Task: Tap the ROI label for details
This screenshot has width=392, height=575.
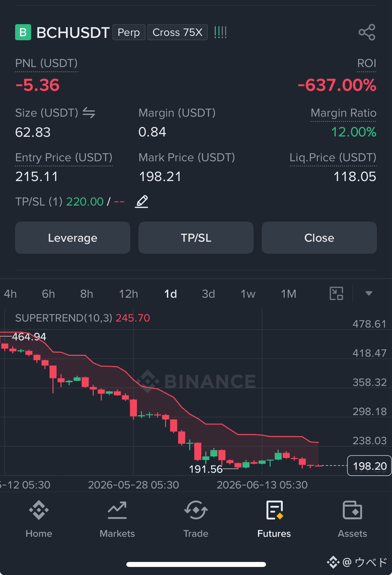Action: click(x=366, y=63)
